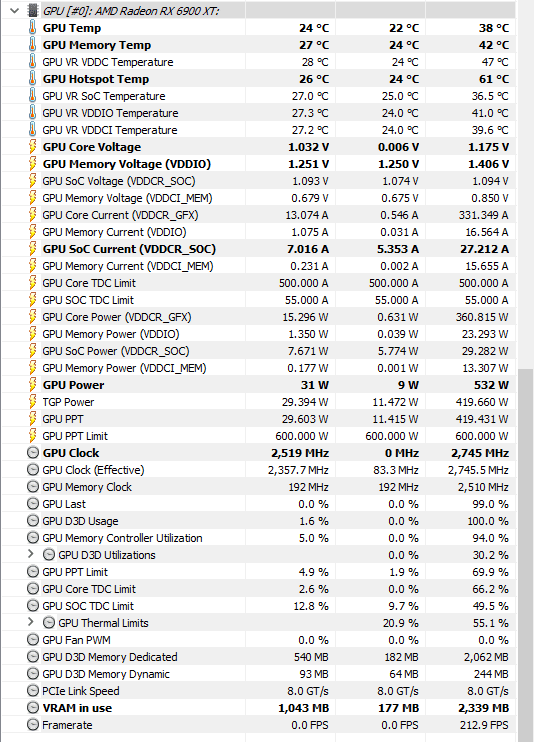Click the 2,745 MHz maximum GPU Clock value
Viewport: 535px width, 742px height.
coord(480,453)
